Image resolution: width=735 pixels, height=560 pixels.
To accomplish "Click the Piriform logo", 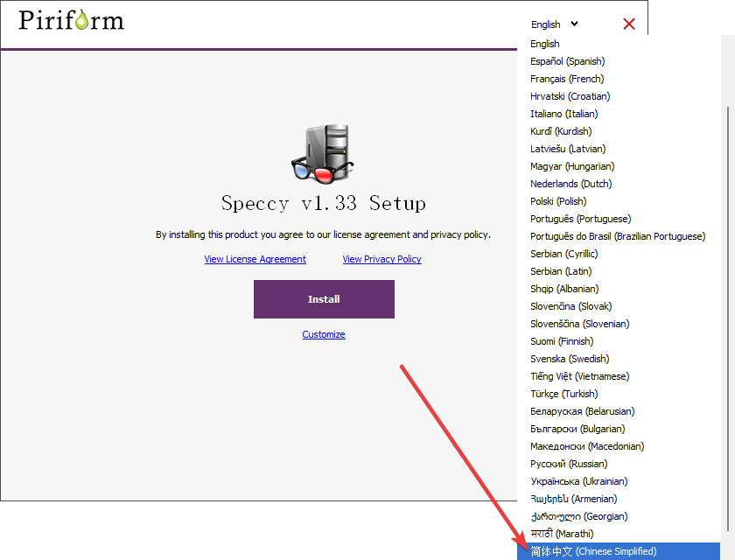I will coord(71,20).
